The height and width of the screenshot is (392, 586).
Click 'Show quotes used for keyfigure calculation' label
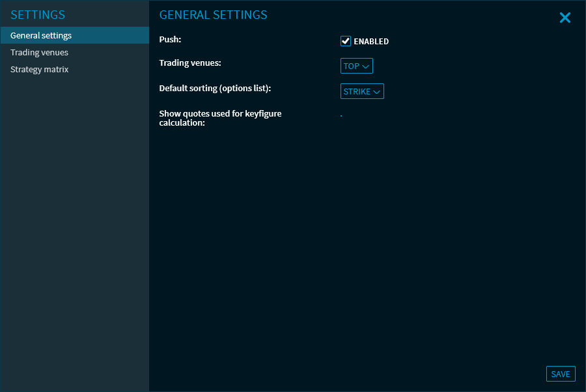click(x=220, y=118)
